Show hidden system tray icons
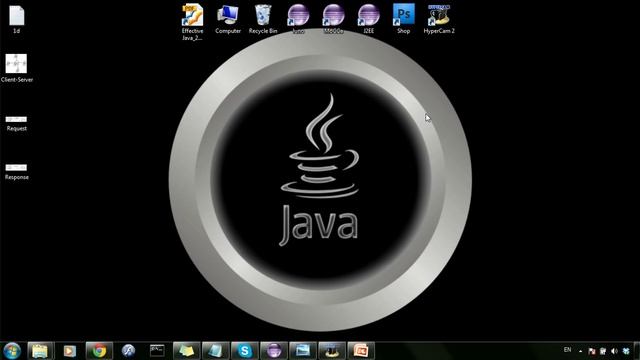Screen dimensions: 640x360 click(580, 351)
